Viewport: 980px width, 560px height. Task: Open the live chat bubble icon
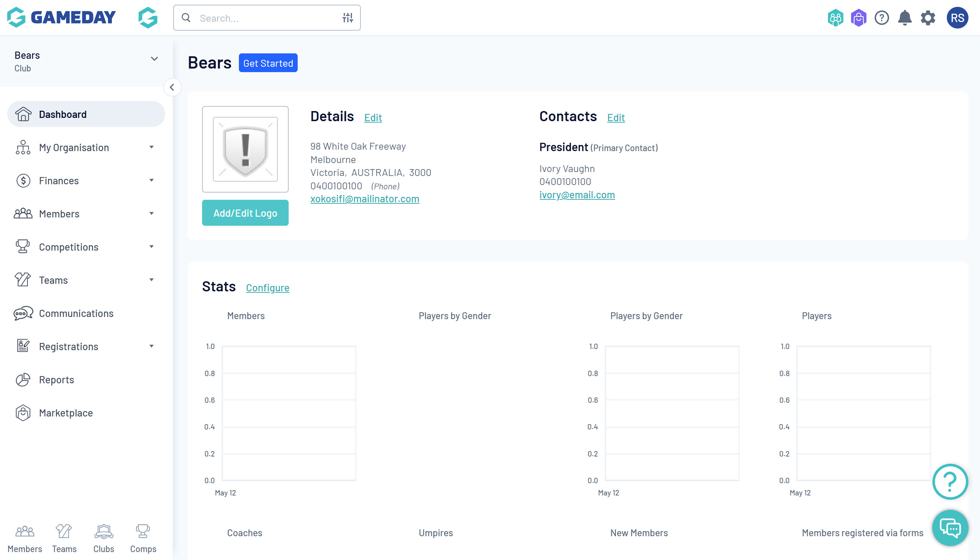pyautogui.click(x=950, y=528)
